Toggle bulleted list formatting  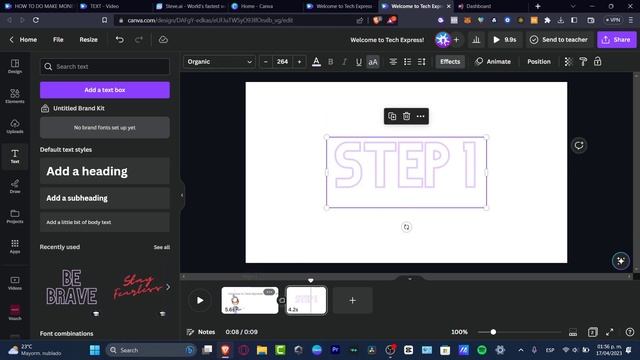(407, 62)
